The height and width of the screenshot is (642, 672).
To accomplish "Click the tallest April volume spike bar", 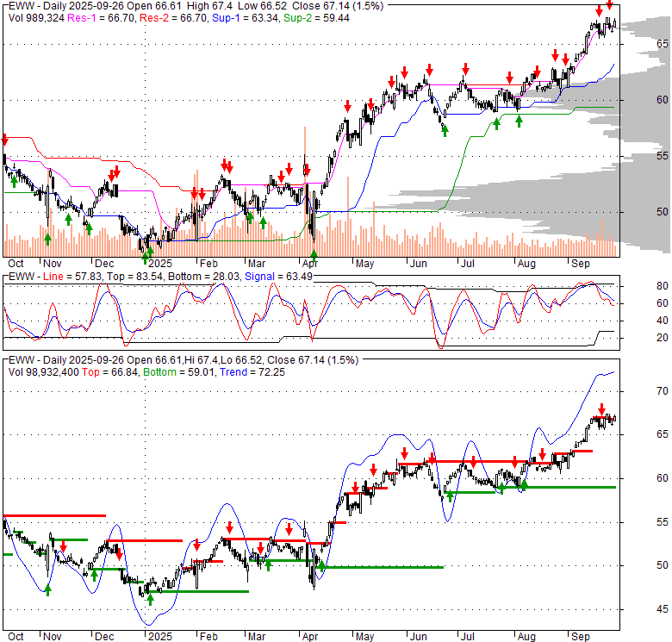I will (x=305, y=191).
